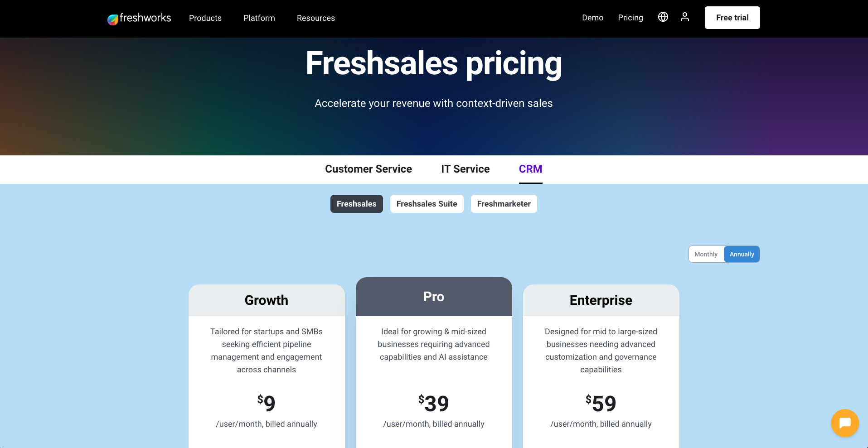Click the Free trial button
The width and height of the screenshot is (868, 448).
point(732,18)
